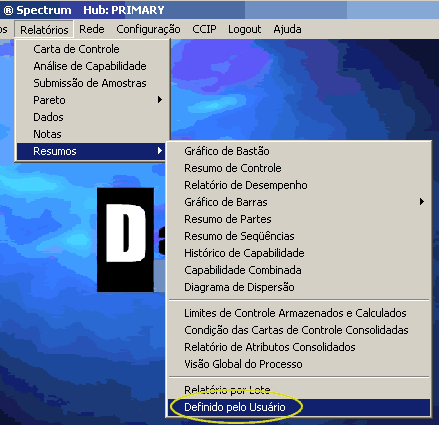
Task: Open the Relatórios menu
Action: 44,30
